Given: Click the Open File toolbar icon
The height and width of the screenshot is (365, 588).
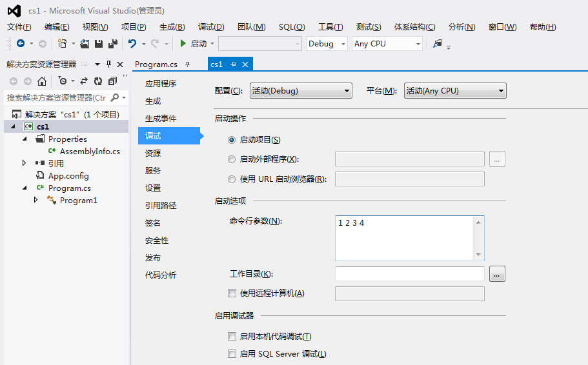Looking at the screenshot, I should coord(85,44).
